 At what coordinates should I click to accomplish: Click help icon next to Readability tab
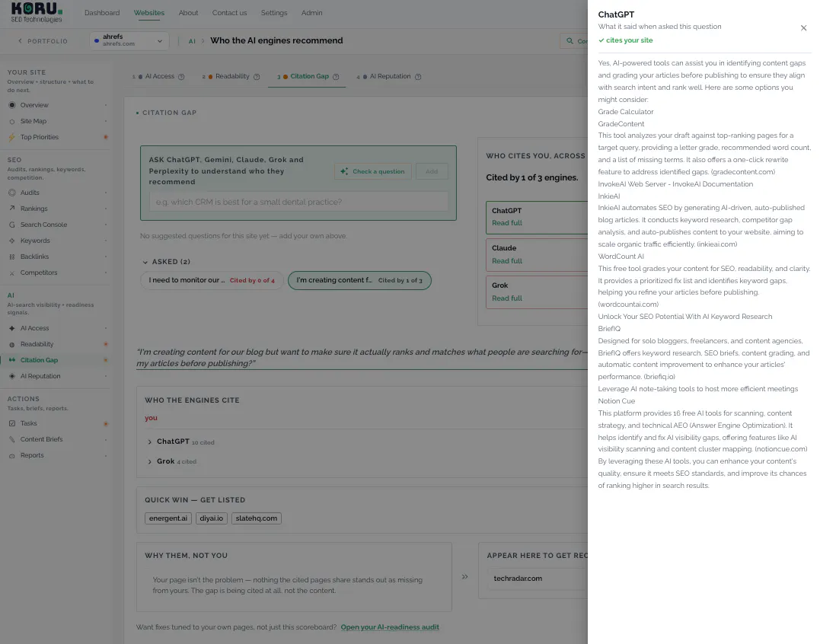coord(257,77)
